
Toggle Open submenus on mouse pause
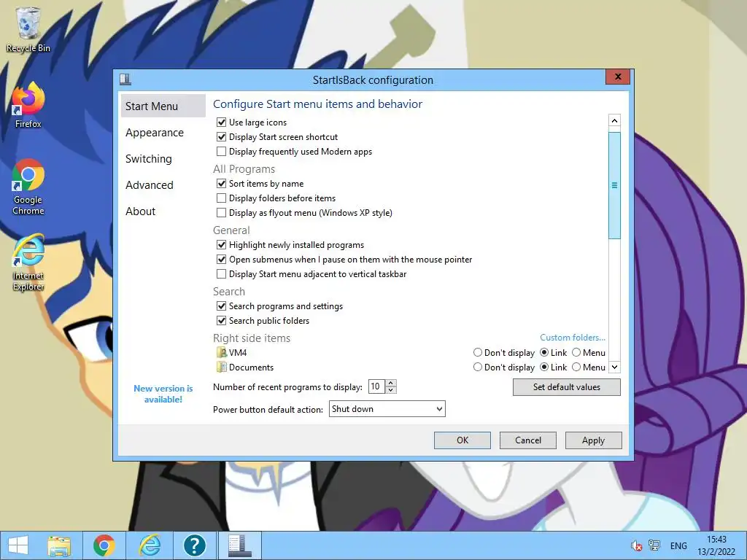point(221,260)
